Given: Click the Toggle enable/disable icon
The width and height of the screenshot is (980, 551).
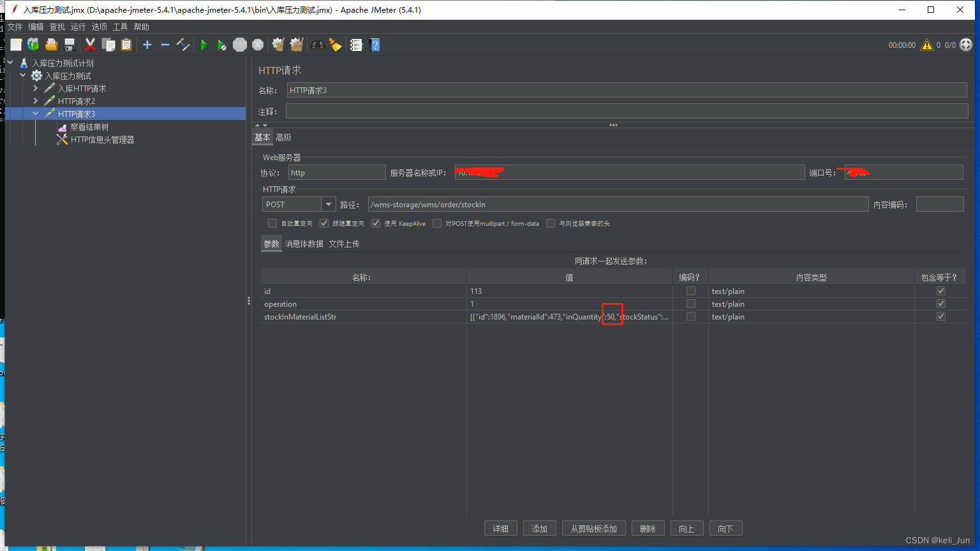Looking at the screenshot, I should point(183,44).
